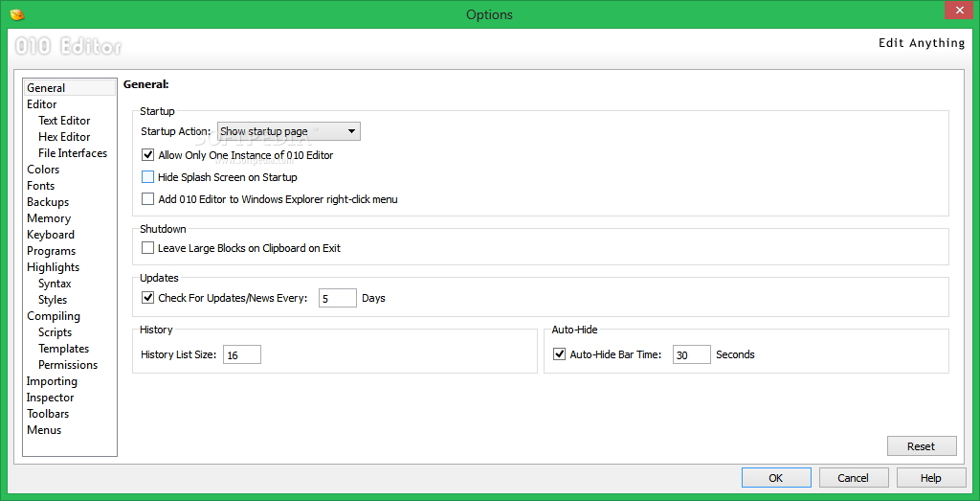980x501 pixels.
Task: Select Permissions in the sidebar
Action: pyautogui.click(x=69, y=365)
